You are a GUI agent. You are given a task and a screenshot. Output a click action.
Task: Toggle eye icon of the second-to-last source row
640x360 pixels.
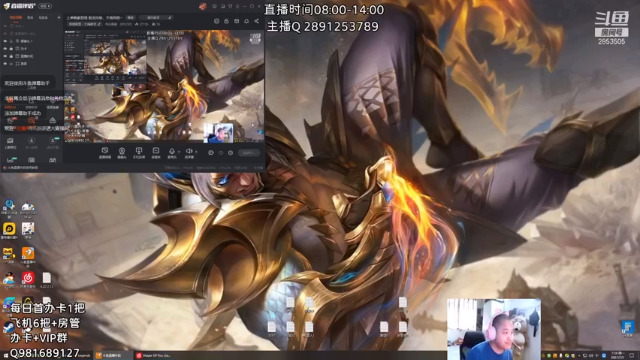click(5, 56)
